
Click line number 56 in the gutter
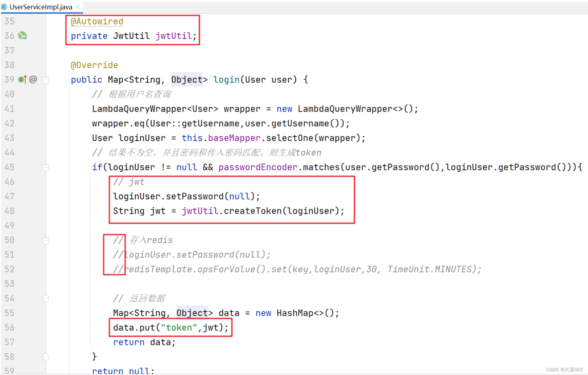point(10,328)
